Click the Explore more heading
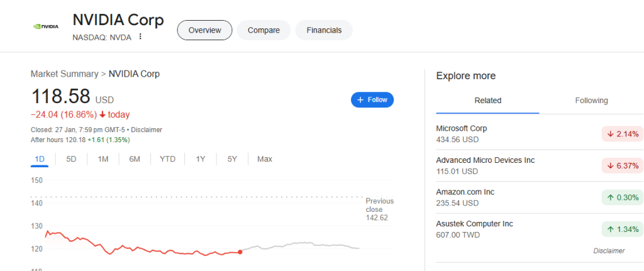This screenshot has width=644, height=271. 466,76
